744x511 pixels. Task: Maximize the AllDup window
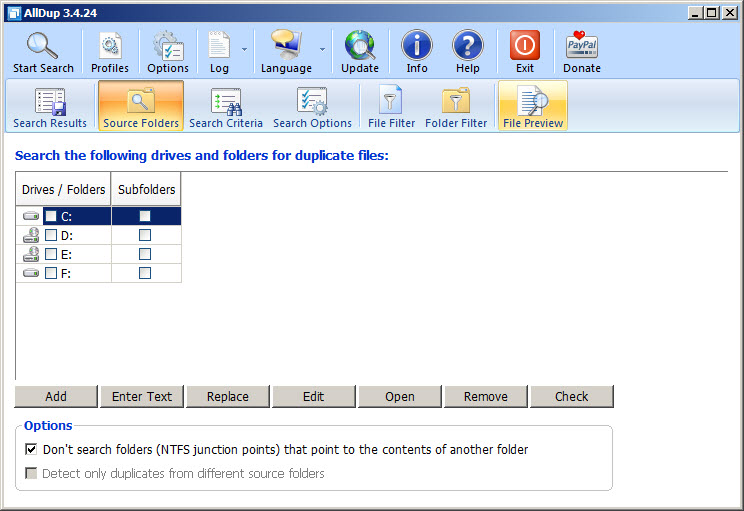(x=712, y=13)
